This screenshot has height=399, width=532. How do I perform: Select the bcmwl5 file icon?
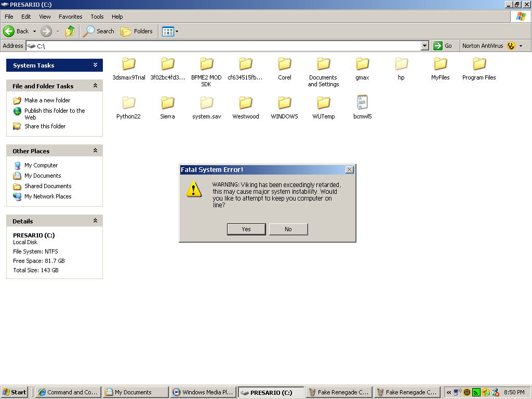[362, 103]
